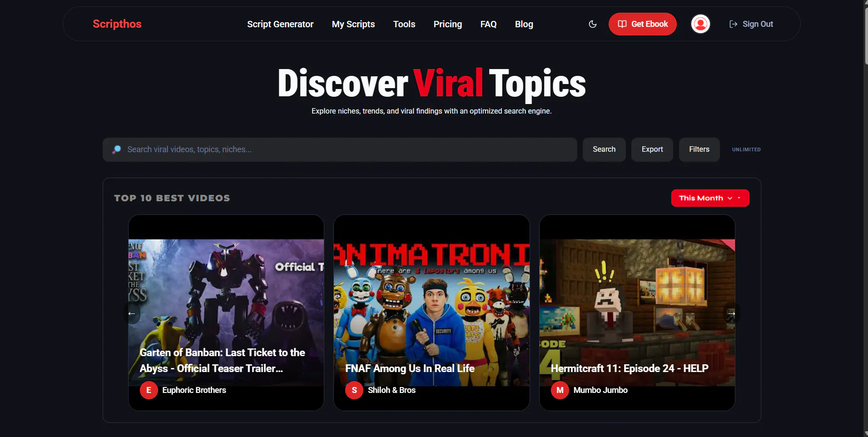Go to My Scripts
The height and width of the screenshot is (437, 868).
(x=353, y=24)
